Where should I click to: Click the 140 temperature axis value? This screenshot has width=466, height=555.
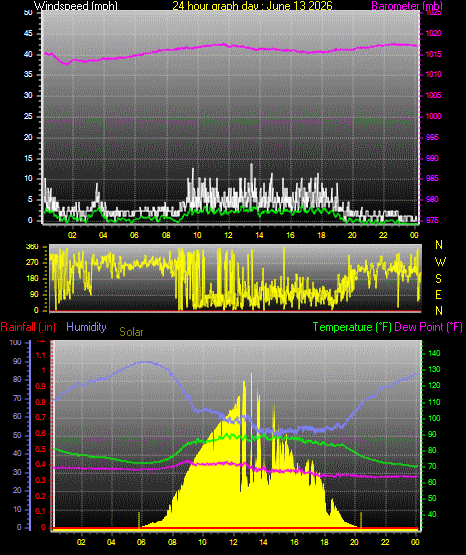[435, 353]
